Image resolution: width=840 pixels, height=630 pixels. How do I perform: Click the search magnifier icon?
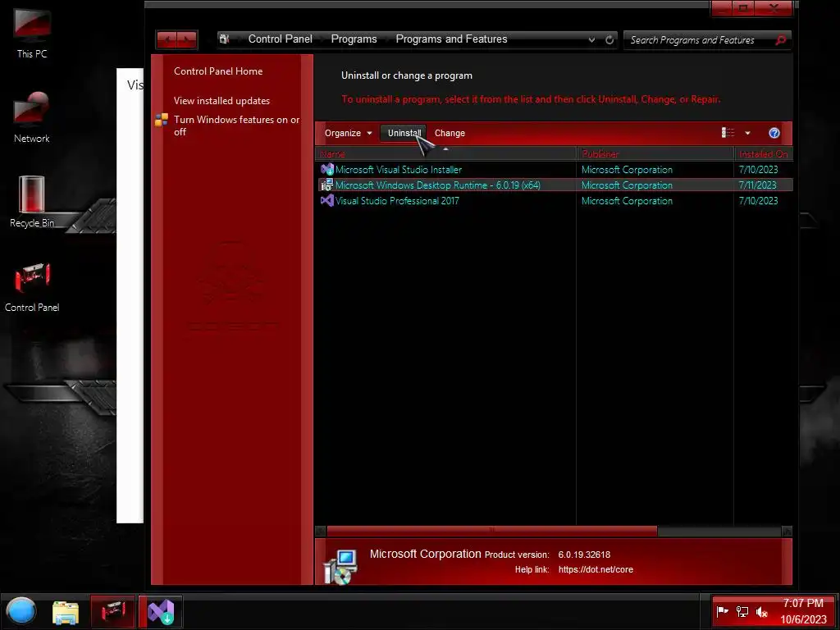pos(781,39)
